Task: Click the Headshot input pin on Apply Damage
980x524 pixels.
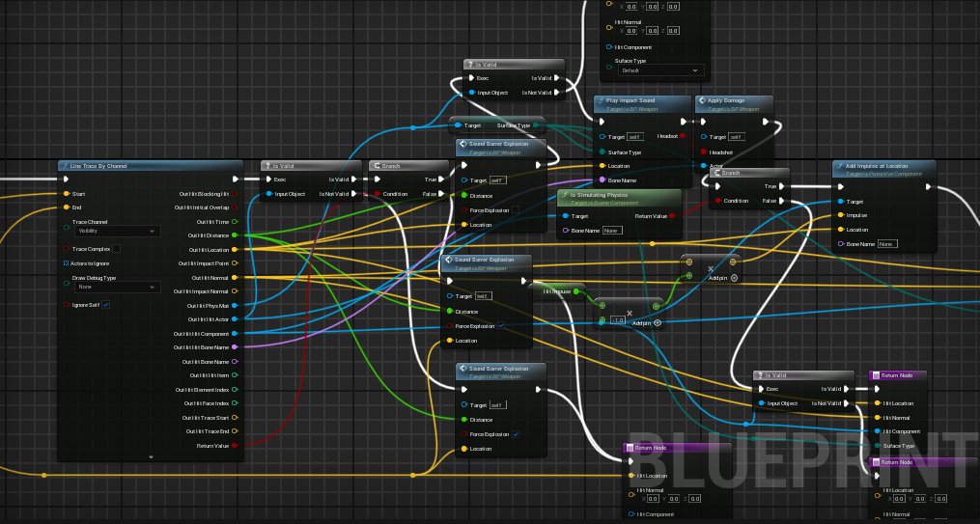Action: (704, 152)
